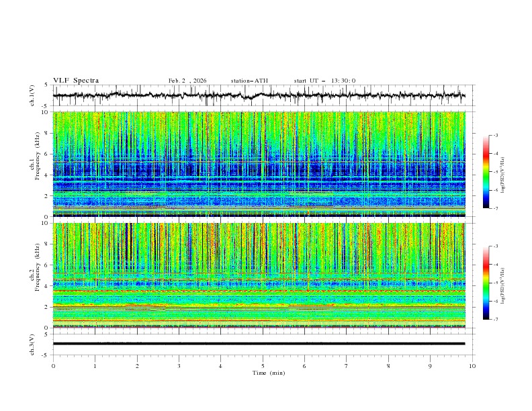Click the 'Time (min)' axis label
The width and height of the screenshot is (532, 411).
[x=269, y=373]
